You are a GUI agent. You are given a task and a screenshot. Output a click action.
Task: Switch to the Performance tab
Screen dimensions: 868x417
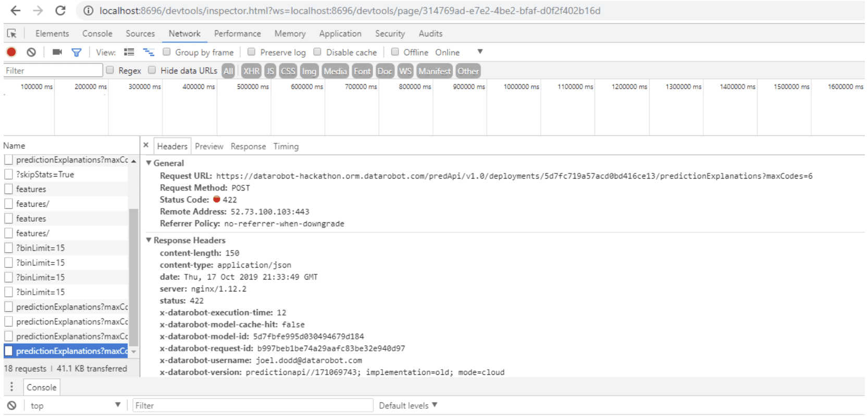coord(238,33)
